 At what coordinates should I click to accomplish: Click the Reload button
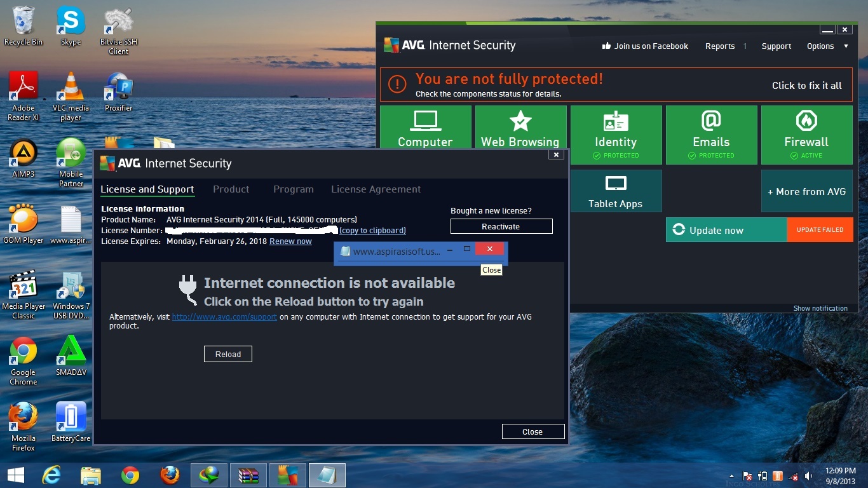(x=228, y=354)
